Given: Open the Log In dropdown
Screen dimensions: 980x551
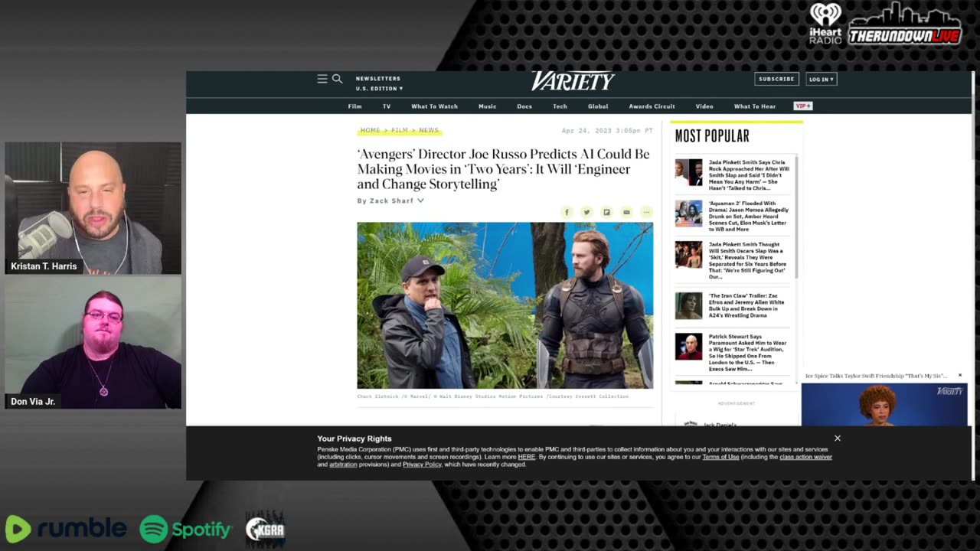Looking at the screenshot, I should pyautogui.click(x=821, y=79).
